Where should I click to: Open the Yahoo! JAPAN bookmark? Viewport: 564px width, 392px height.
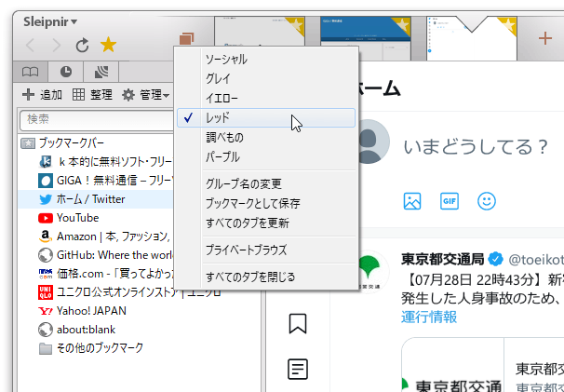(83, 311)
